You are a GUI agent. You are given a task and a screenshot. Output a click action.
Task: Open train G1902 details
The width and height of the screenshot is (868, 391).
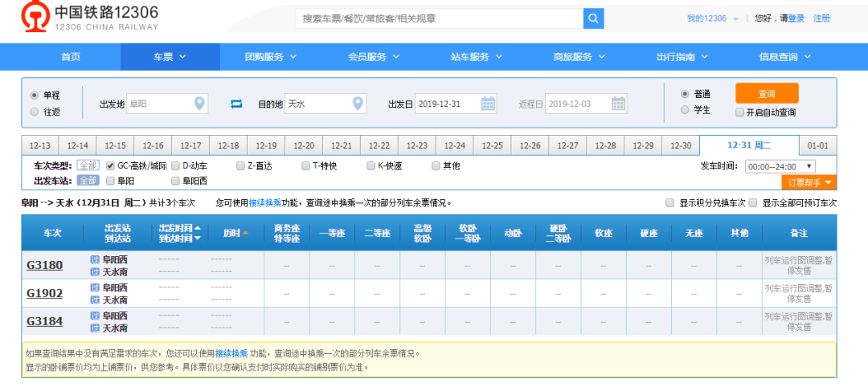[45, 294]
